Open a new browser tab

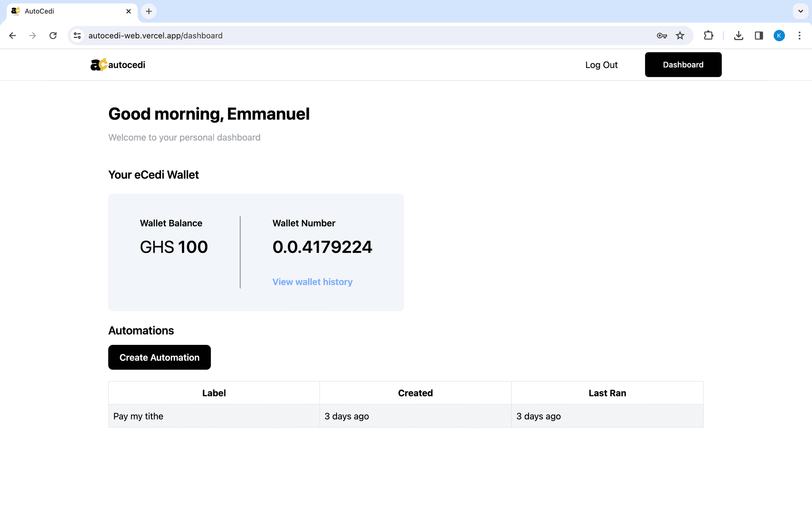[149, 11]
